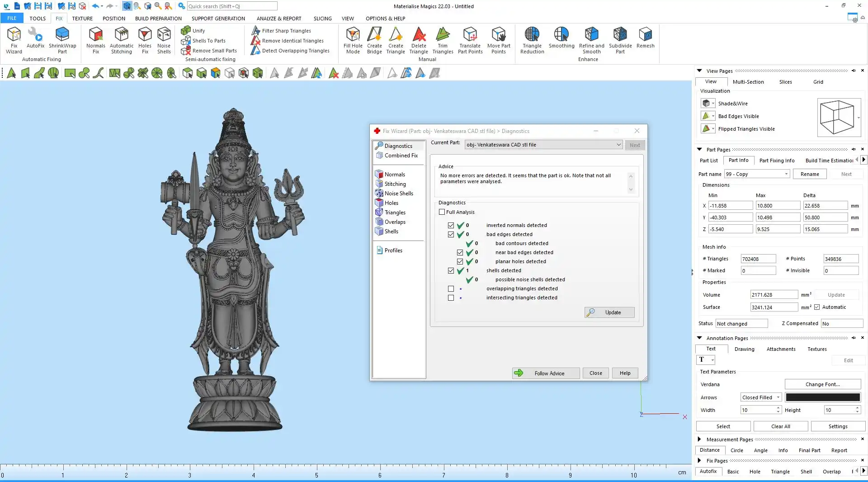
Task: Click the Change Font button
Action: tap(822, 384)
